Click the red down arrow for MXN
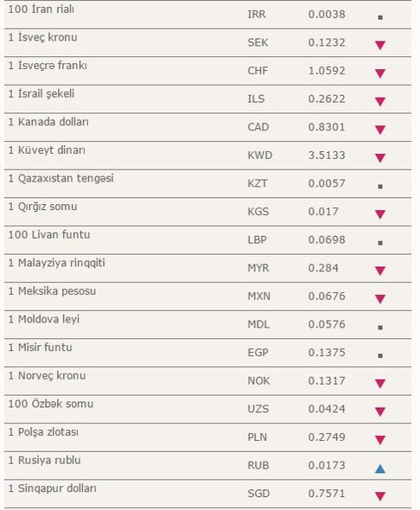 (380, 298)
